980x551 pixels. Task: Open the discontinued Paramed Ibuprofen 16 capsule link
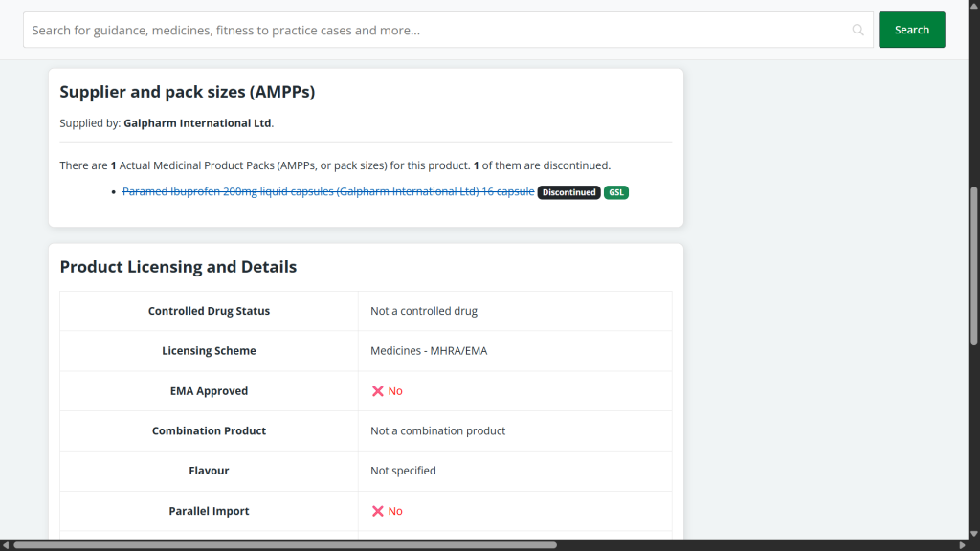coord(327,191)
